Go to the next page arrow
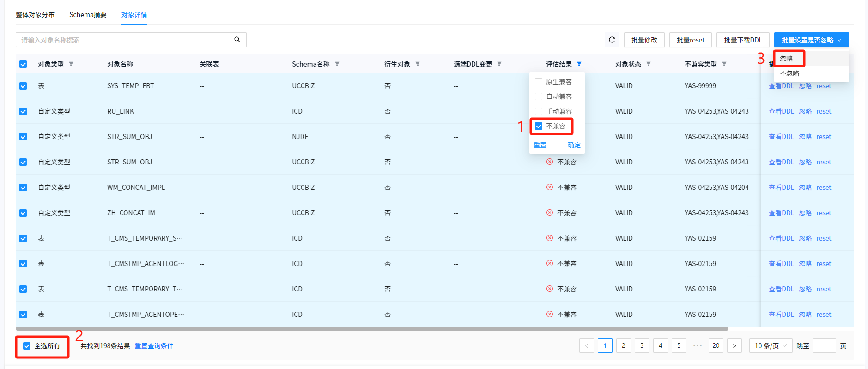Screen dimensions: 868x369 point(734,345)
